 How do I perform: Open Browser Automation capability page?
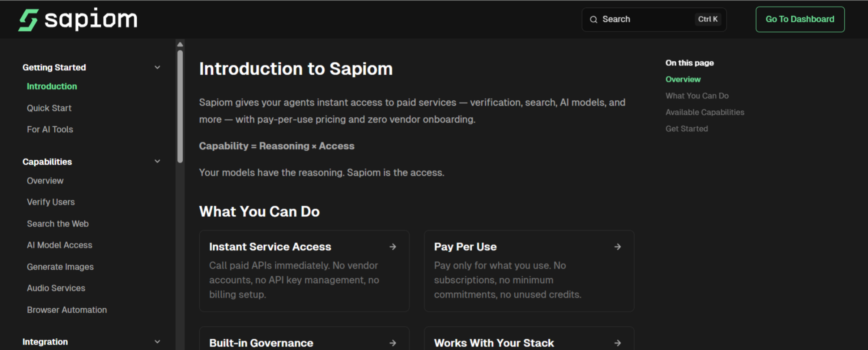pyautogui.click(x=67, y=310)
